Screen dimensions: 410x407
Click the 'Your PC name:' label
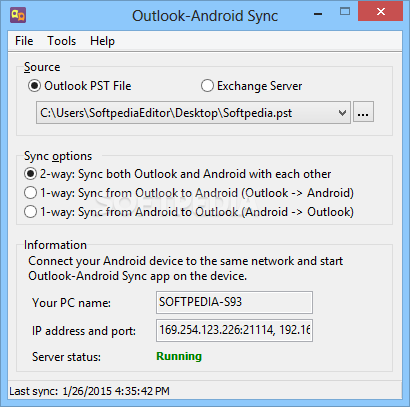click(x=71, y=303)
